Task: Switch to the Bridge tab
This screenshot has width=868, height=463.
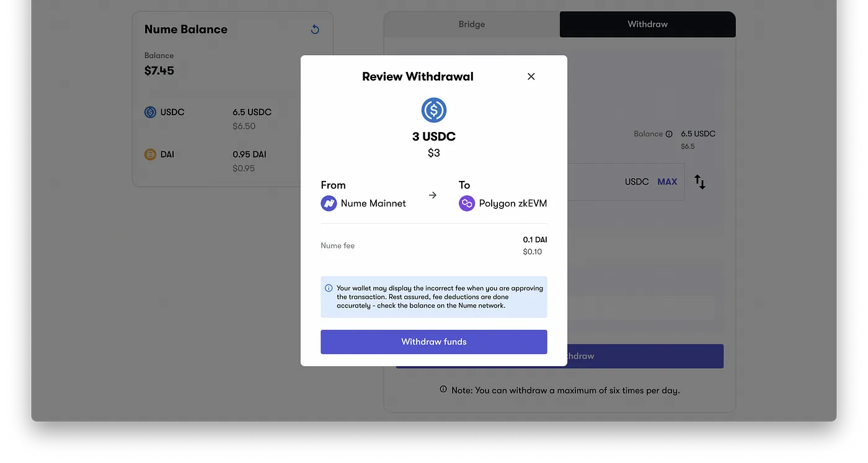Action: point(471,24)
